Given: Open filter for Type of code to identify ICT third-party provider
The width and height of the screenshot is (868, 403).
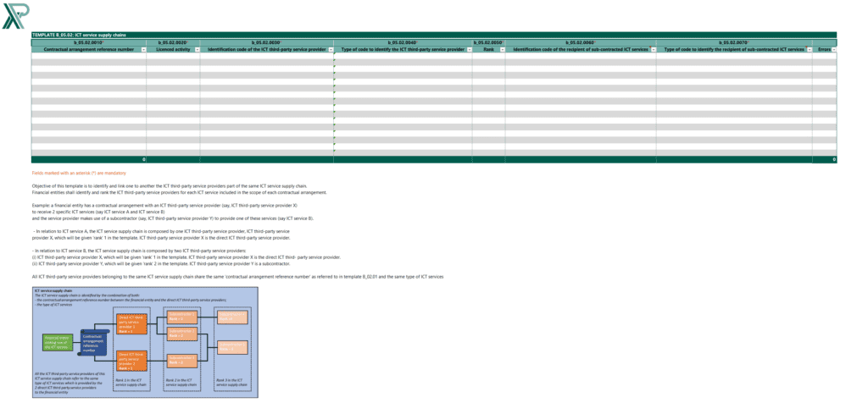Looking at the screenshot, I should 470,50.
